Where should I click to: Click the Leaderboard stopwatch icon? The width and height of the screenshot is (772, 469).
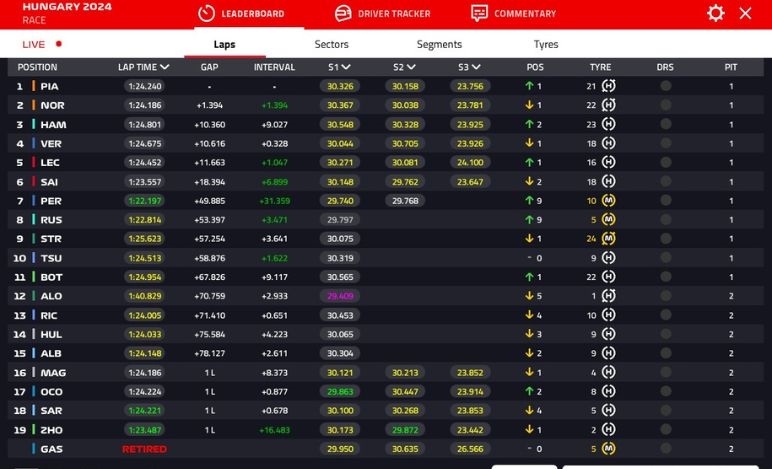point(207,14)
